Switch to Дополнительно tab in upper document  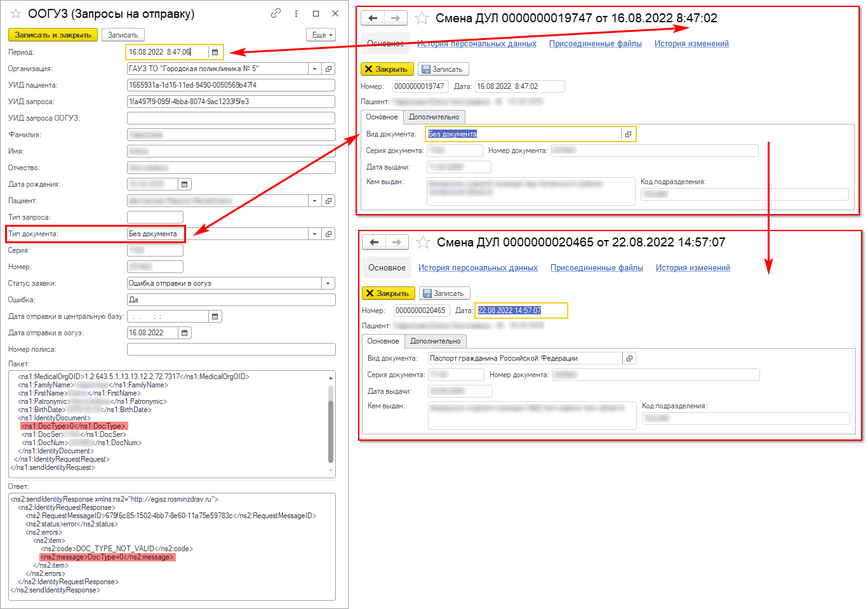[x=434, y=117]
